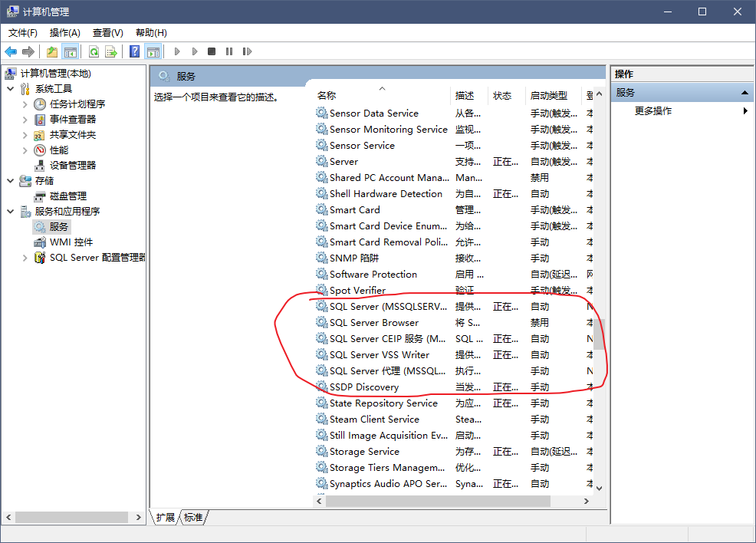Click the gear icon of Steam Client Service
This screenshot has width=756, height=543.
(x=321, y=419)
